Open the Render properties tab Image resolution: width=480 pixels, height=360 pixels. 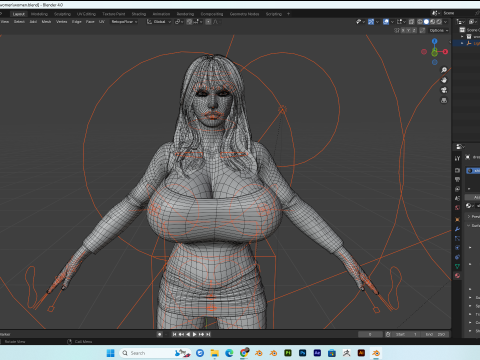pyautogui.click(x=457, y=170)
